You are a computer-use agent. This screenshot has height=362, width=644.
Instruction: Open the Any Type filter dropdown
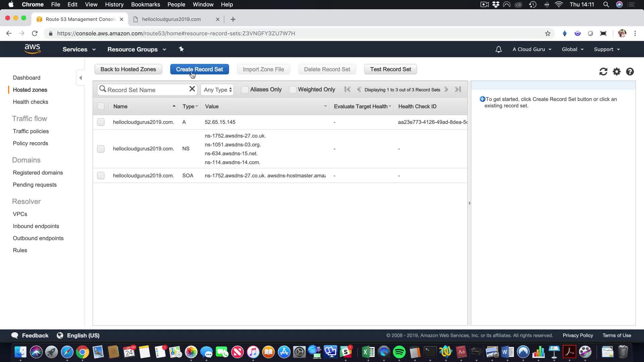coord(217,90)
